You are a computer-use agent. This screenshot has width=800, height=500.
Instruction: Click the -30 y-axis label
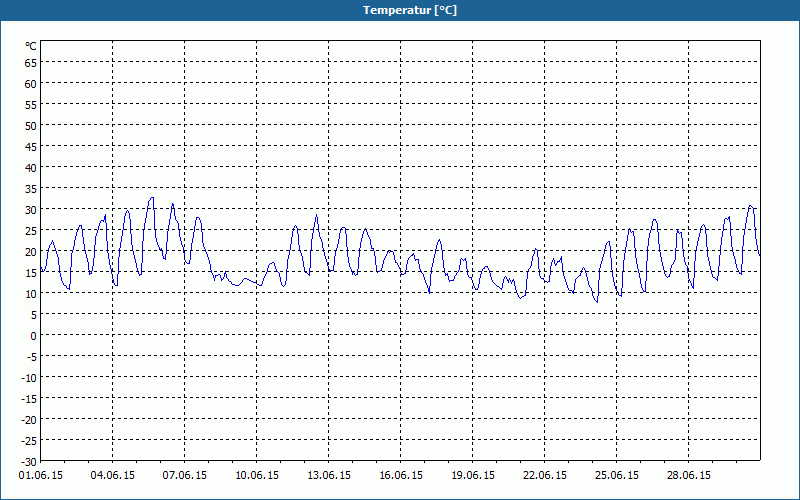click(29, 462)
